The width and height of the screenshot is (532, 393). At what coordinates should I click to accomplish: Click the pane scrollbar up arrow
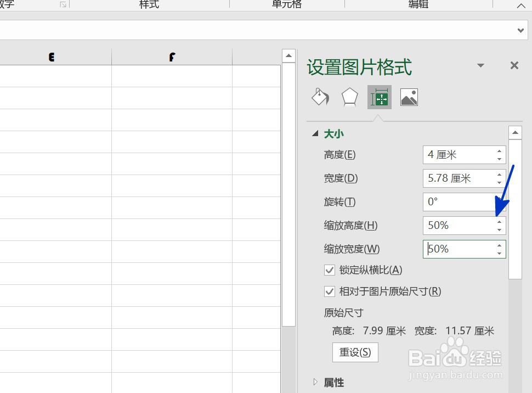(514, 132)
